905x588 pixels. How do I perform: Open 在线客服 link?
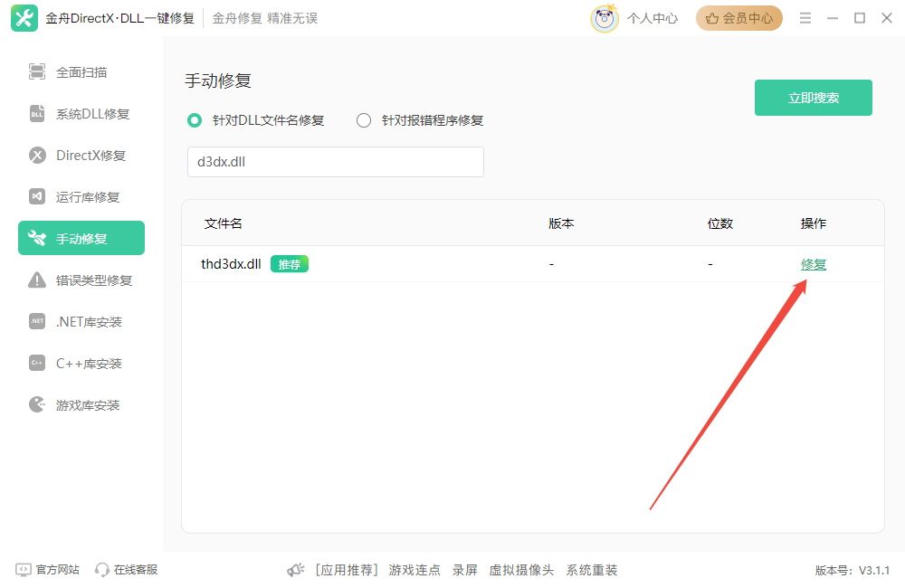pos(136,570)
